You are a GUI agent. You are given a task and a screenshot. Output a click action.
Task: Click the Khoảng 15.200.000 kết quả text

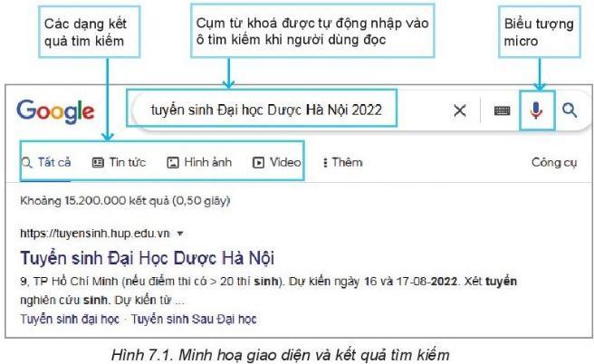tap(125, 201)
